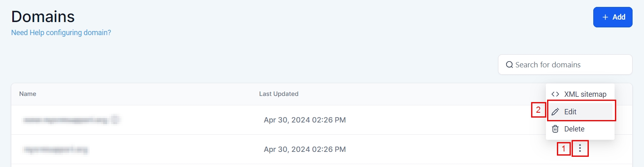Image resolution: width=644 pixels, height=167 pixels.
Task: Click the trash can icon beside Delete
Action: [555, 129]
